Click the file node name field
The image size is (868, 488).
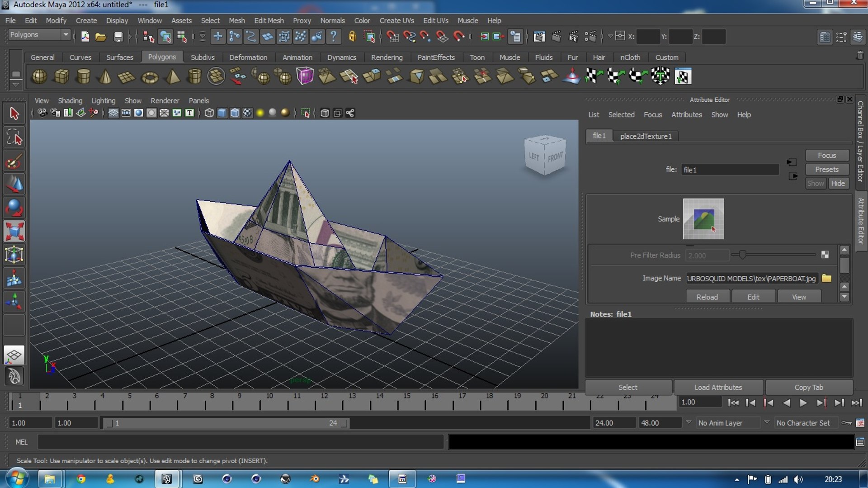[730, 170]
